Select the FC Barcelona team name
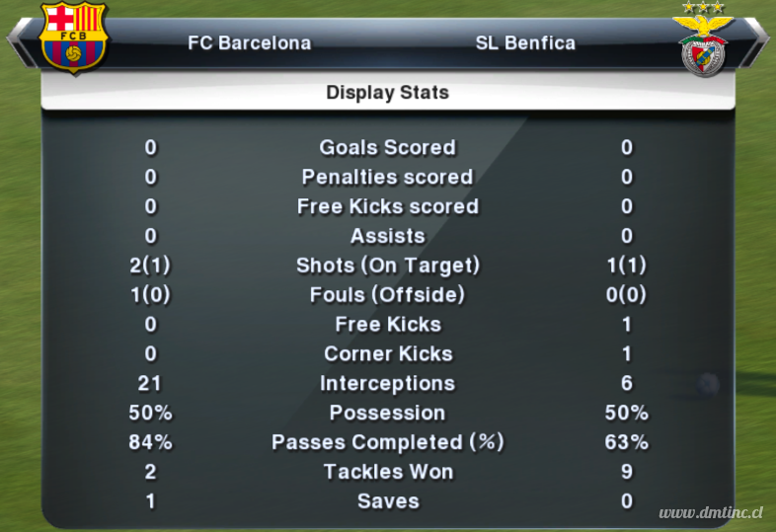 pyautogui.click(x=250, y=43)
